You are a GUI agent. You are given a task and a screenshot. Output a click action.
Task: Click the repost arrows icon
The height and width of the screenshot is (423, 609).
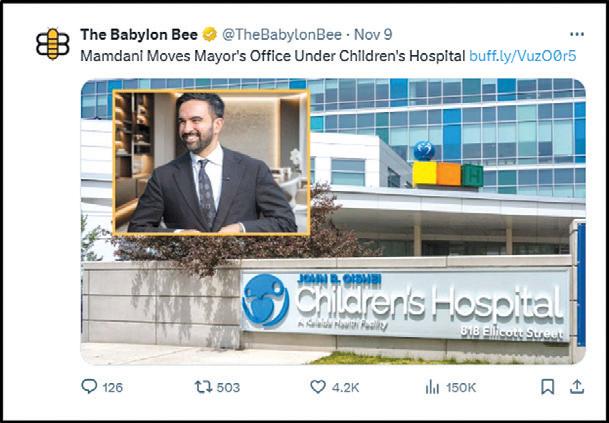[203, 386]
